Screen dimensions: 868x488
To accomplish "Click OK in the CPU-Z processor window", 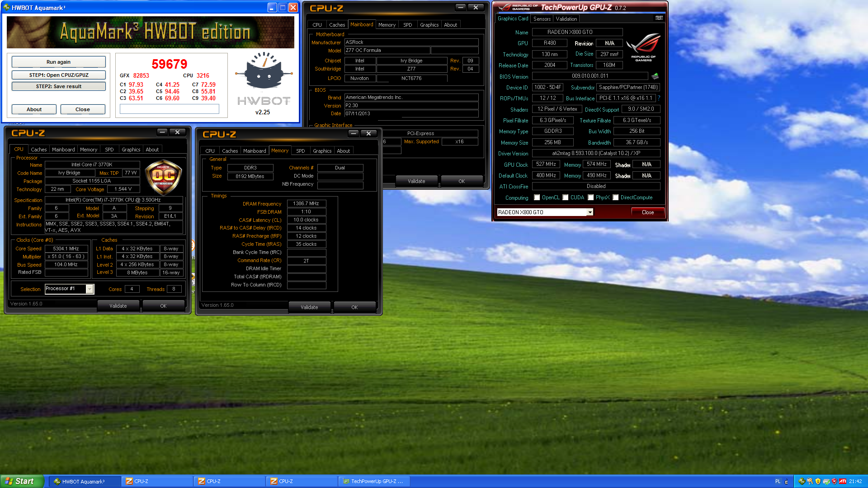I will pos(163,306).
